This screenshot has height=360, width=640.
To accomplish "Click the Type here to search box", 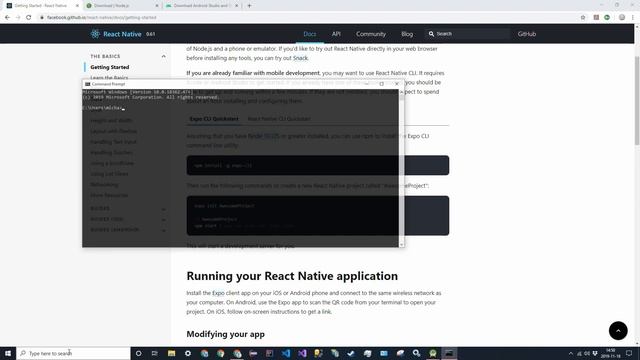I will 73,353.
